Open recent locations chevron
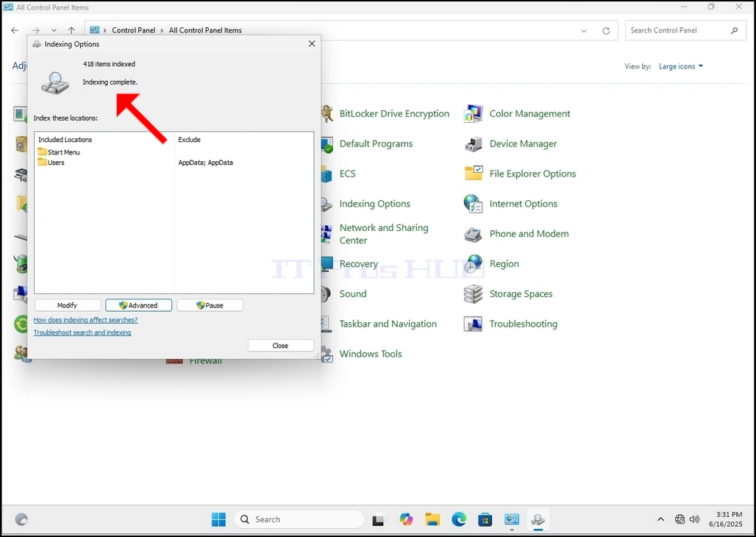The image size is (756, 537). coord(54,30)
